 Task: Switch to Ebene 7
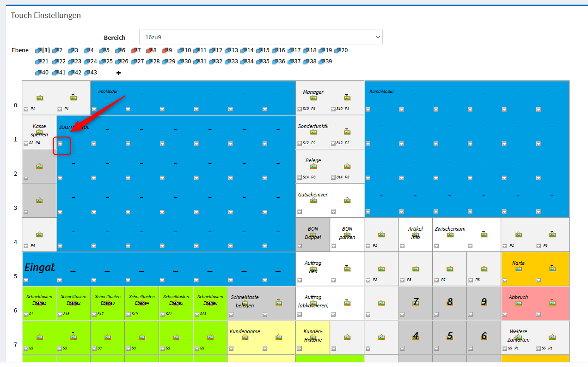135,50
